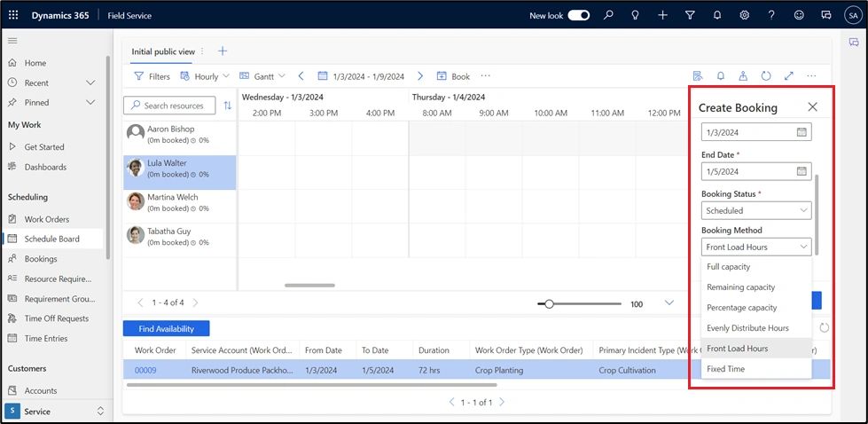The height and width of the screenshot is (424, 868).
Task: Open the SA user account avatar
Action: pos(853,15)
